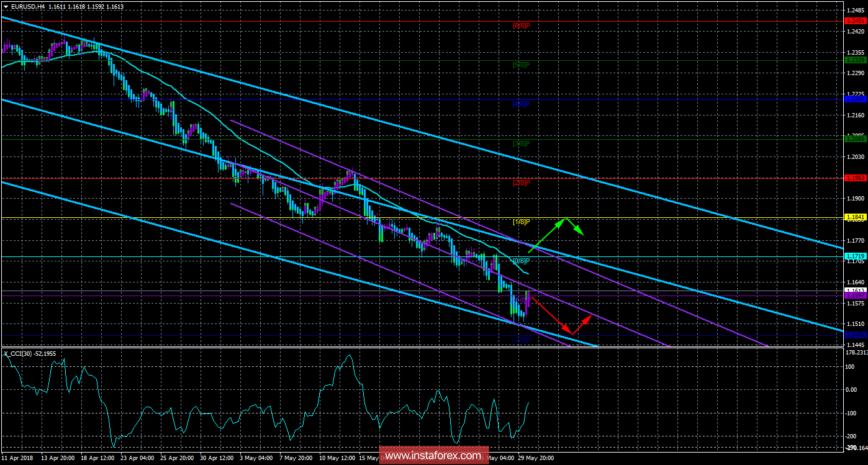Image resolution: width=868 pixels, height=465 pixels.
Task: Click the 1.1900 price scale value
Action: (x=856, y=199)
